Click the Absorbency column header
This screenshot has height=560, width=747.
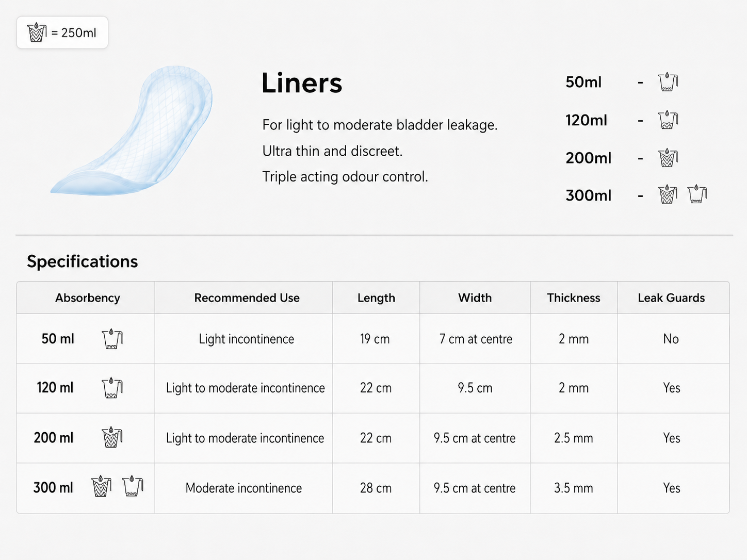pyautogui.click(x=88, y=298)
